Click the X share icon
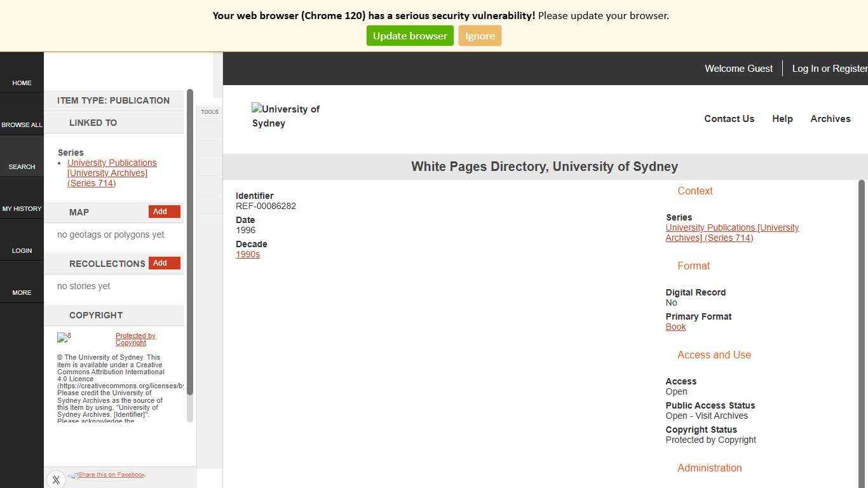Viewport: 868px width, 488px height. pos(56,480)
